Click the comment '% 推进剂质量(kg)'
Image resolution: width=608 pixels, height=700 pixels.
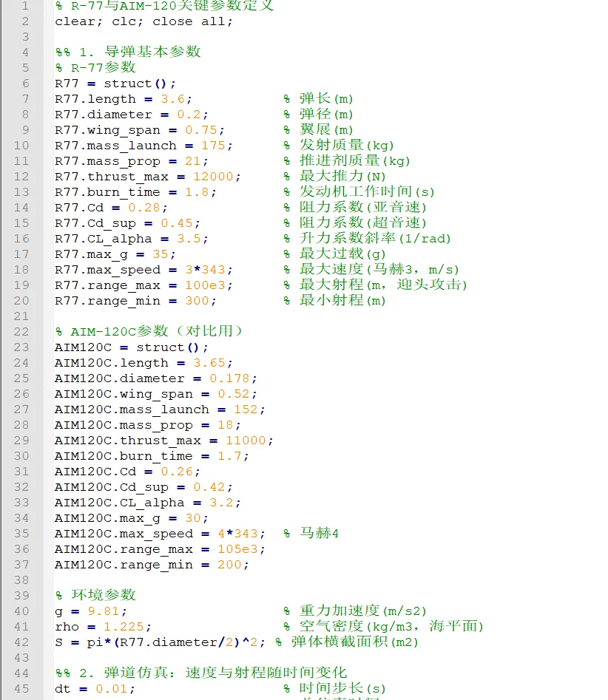tap(347, 160)
